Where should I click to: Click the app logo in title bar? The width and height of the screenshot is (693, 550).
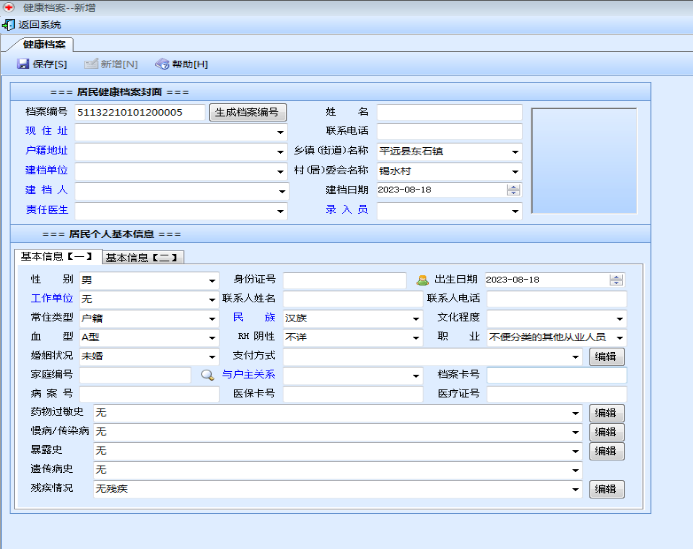(8, 7)
